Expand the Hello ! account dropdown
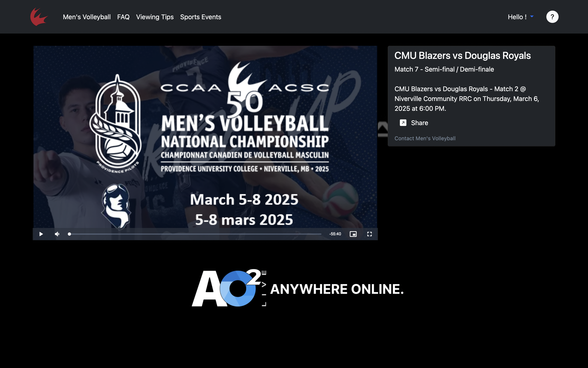Image resolution: width=588 pixels, height=368 pixels. (520, 17)
